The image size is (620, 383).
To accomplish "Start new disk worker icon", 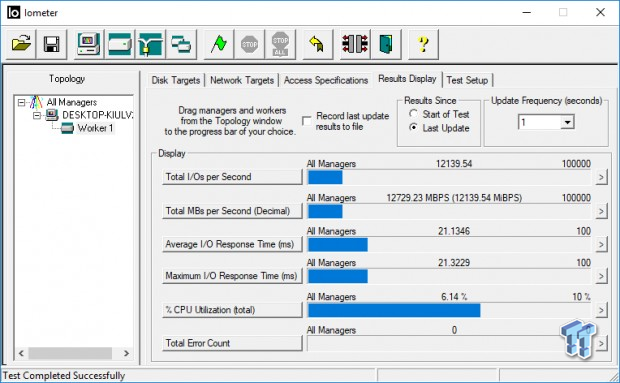I will tap(119, 44).
